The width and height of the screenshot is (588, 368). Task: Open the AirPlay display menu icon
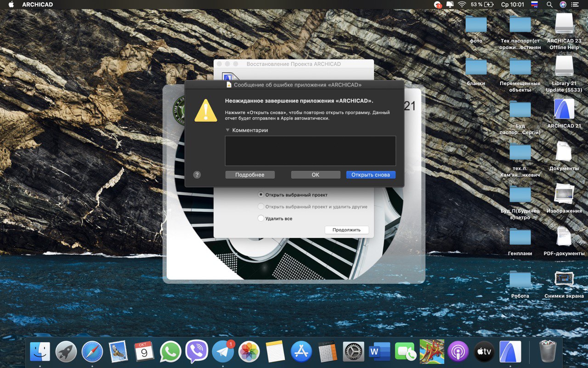pos(450,5)
